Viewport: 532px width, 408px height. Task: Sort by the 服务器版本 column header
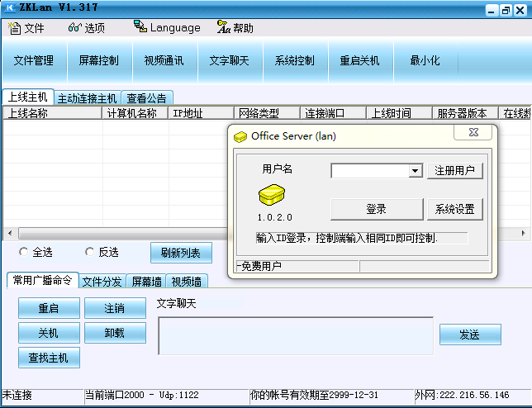(465, 113)
